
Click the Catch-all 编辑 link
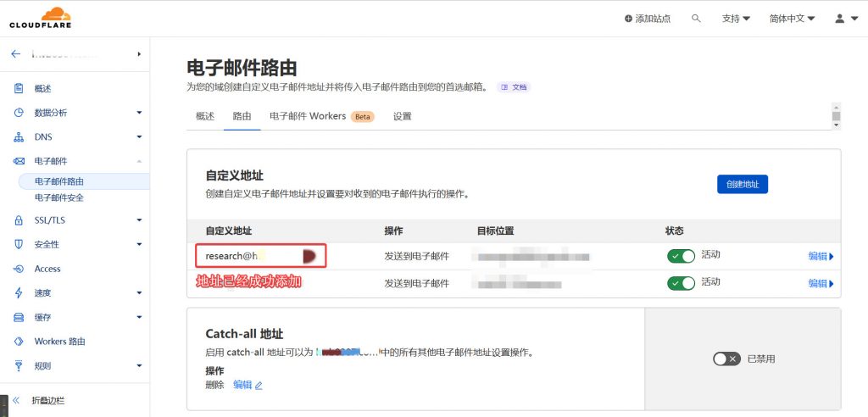[242, 385]
